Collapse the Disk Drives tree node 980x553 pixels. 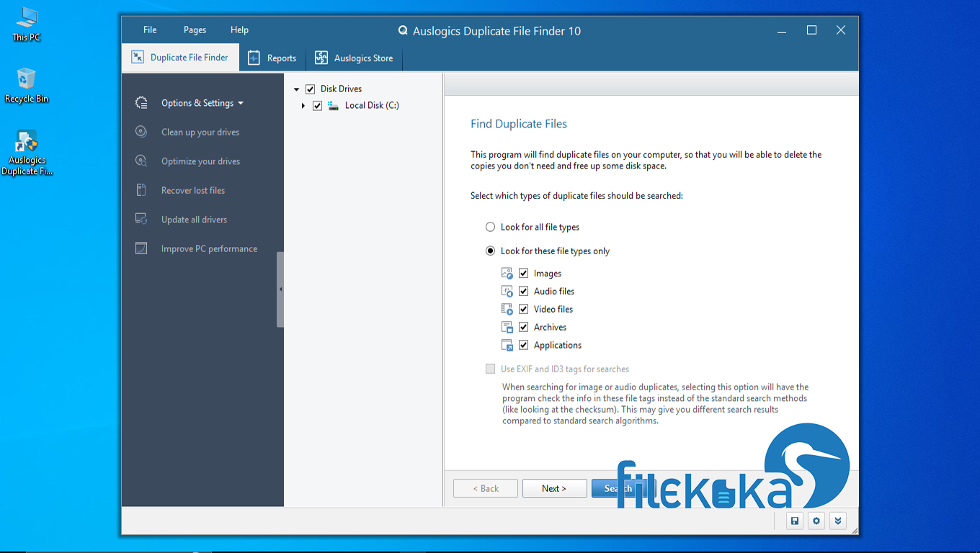[x=296, y=89]
